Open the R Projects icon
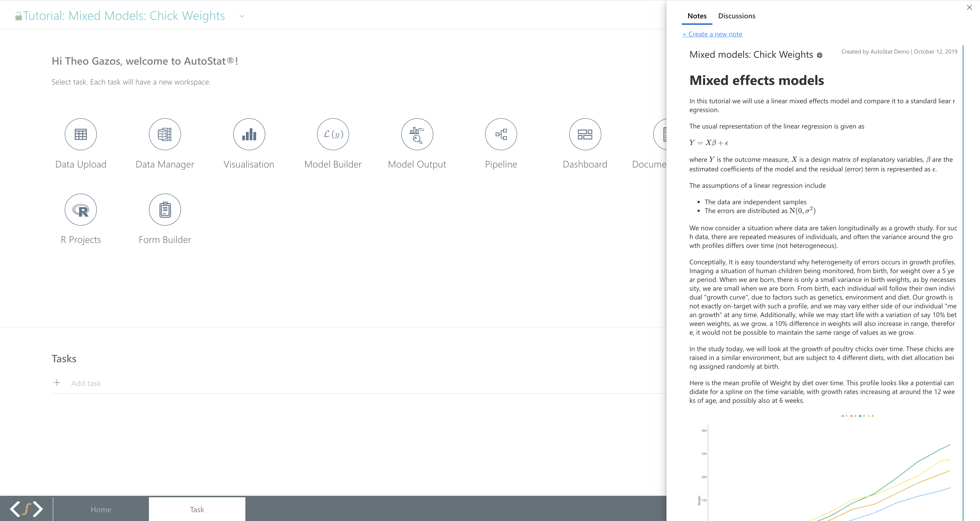The image size is (980, 521). click(x=81, y=210)
